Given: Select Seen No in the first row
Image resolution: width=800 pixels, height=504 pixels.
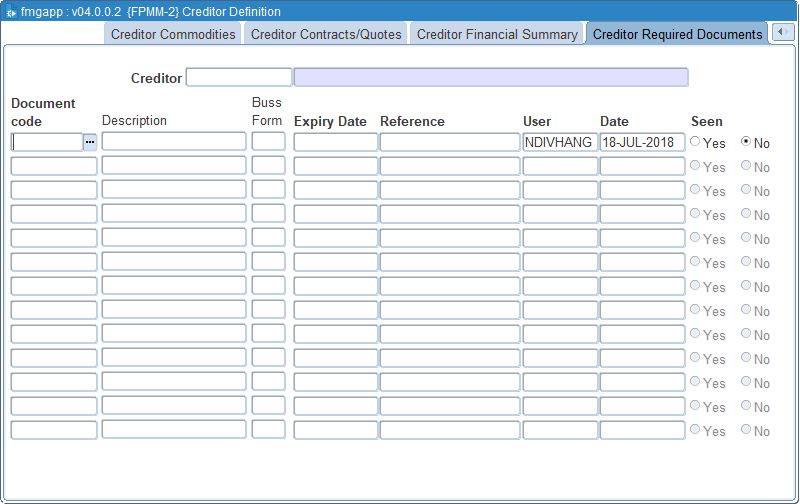Looking at the screenshot, I should (746, 142).
